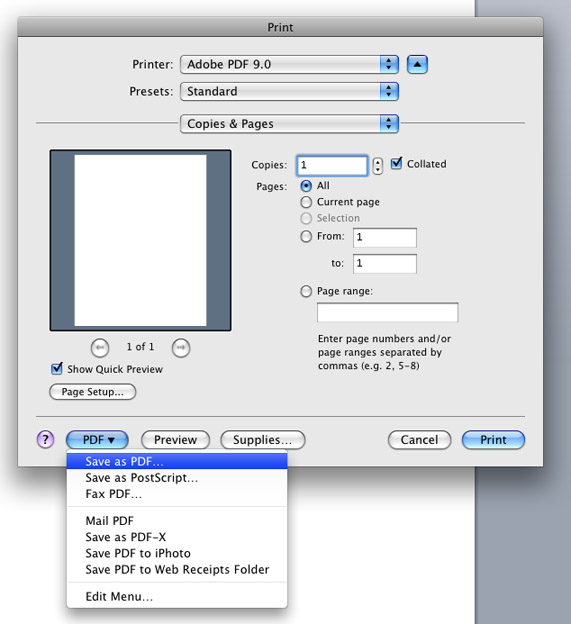This screenshot has width=571, height=624.
Task: Choose Save as PDF… from the menu
Action: pos(177,462)
